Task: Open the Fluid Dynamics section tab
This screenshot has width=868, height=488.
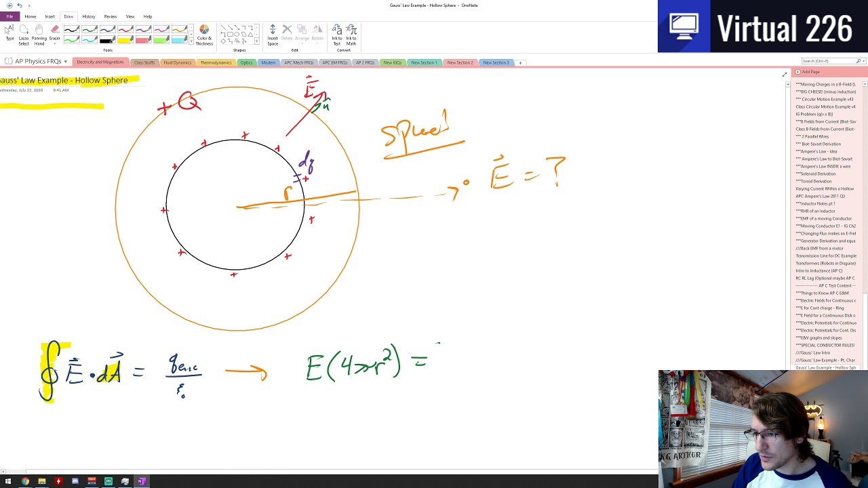Action: click(x=177, y=62)
